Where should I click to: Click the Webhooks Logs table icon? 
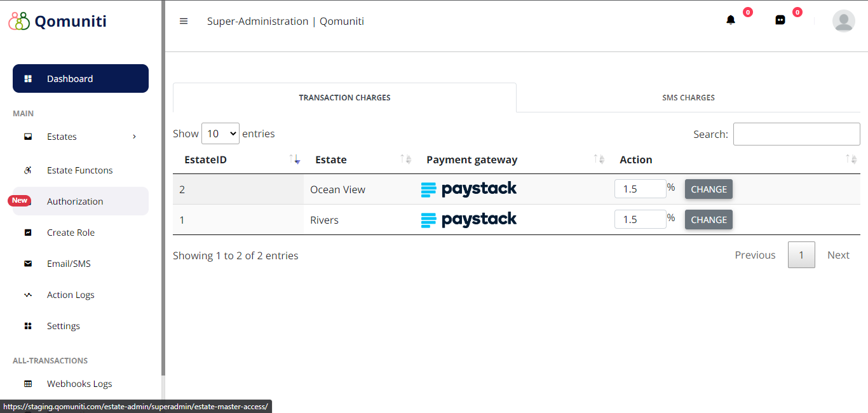click(x=28, y=384)
